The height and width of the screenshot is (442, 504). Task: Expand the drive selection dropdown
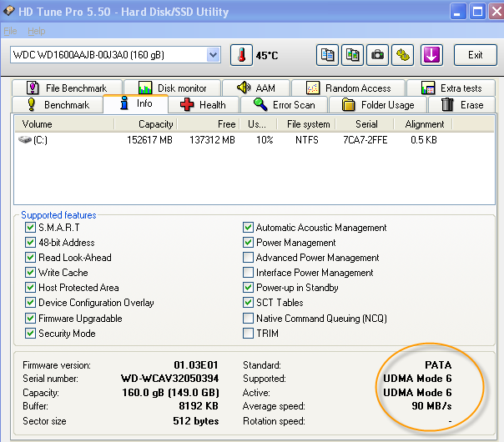click(x=213, y=55)
